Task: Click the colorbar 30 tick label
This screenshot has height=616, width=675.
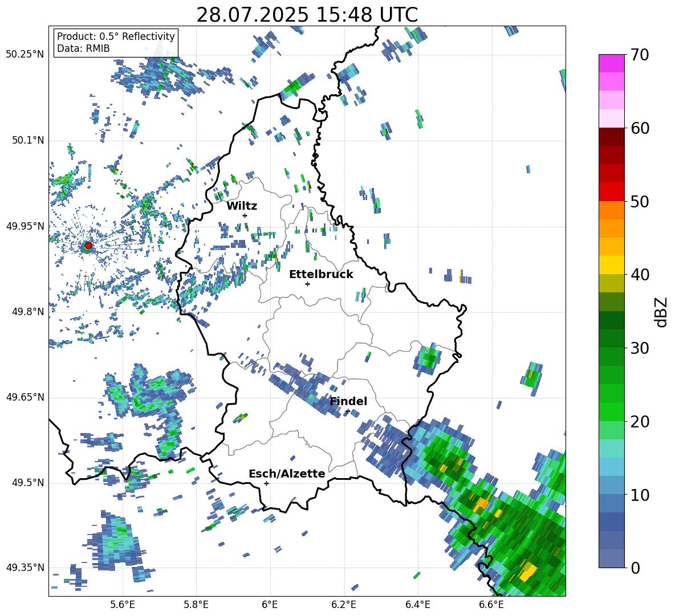Action: click(x=640, y=348)
